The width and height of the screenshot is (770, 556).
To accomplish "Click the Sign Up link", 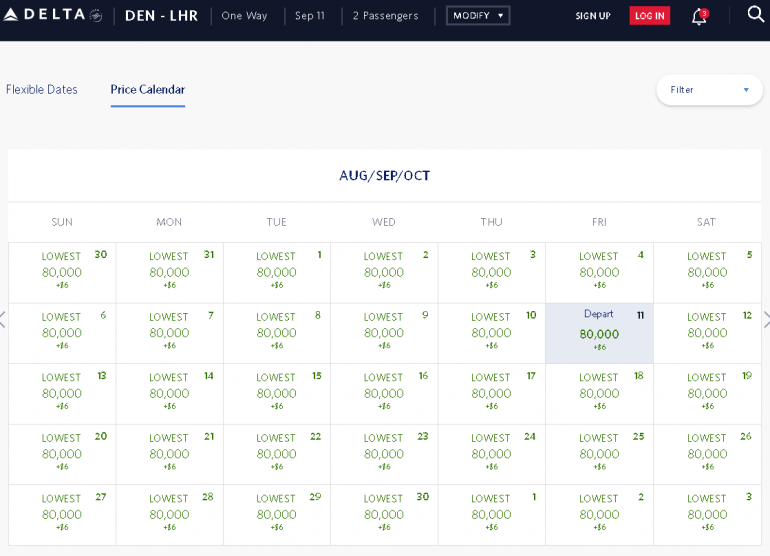I will [x=593, y=16].
